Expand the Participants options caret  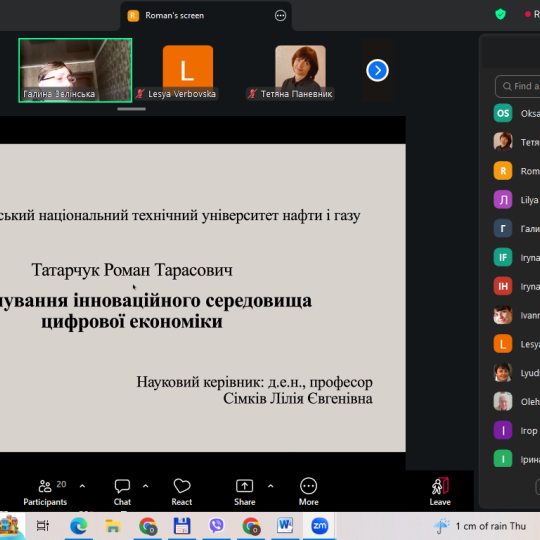(82, 486)
